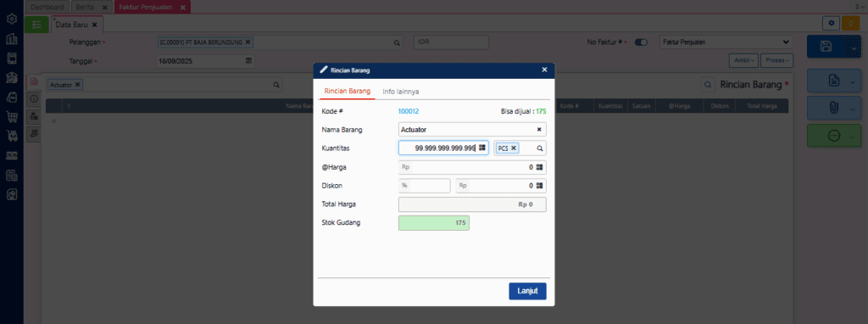Screen dimensions: 868x324
Task: Open the purchasing trolley module in sidebar
Action: [x=11, y=136]
